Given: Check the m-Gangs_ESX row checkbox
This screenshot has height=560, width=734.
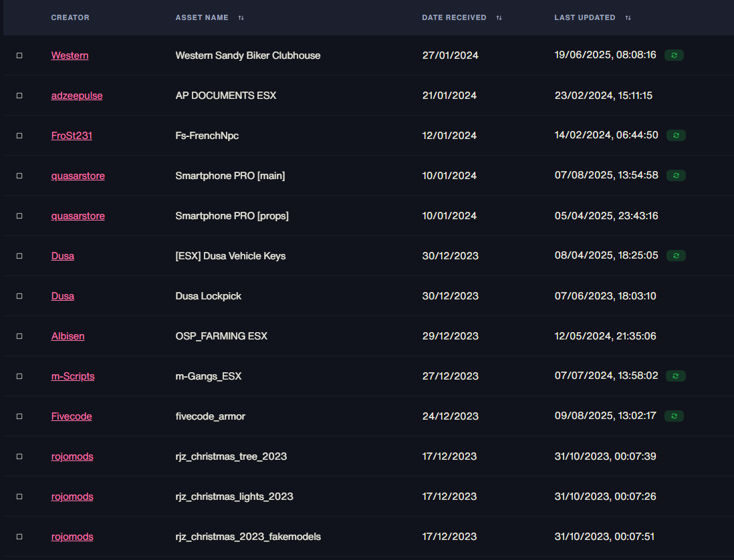Looking at the screenshot, I should point(19,376).
